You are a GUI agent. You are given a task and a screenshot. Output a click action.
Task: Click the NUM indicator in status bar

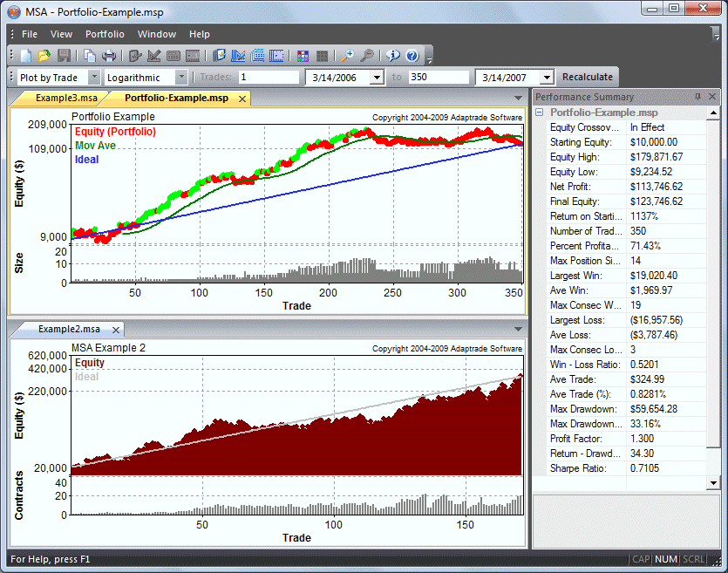point(666,559)
